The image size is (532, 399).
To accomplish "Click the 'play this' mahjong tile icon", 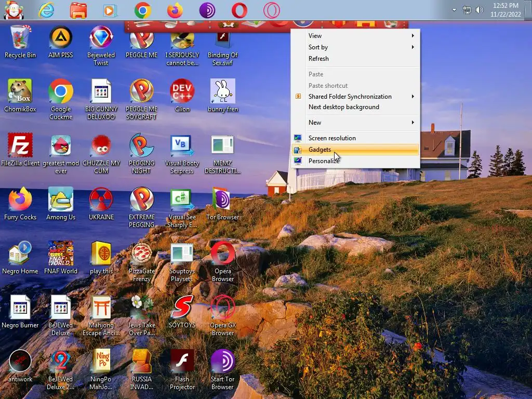I will pyautogui.click(x=101, y=258).
